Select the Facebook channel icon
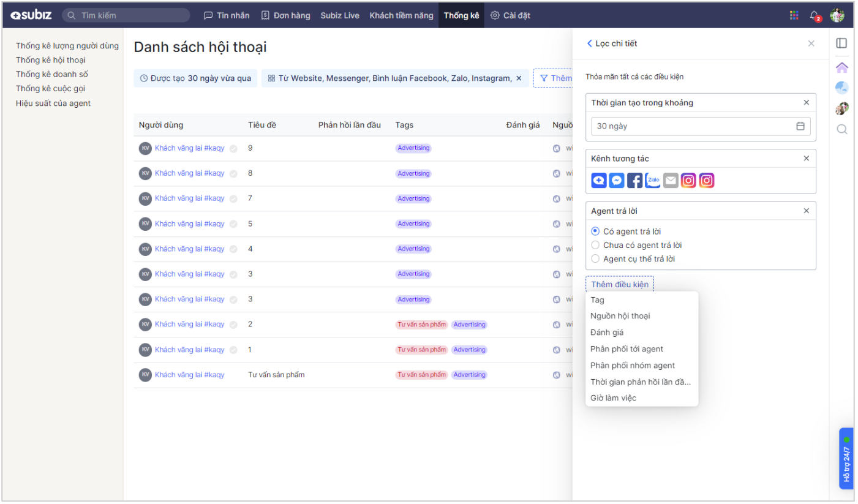This screenshot has width=858, height=504. [x=634, y=181]
